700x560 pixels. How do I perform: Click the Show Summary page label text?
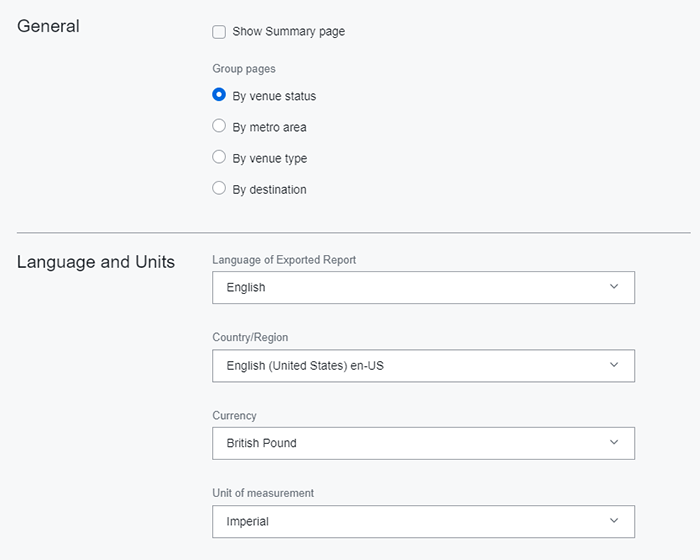(x=288, y=32)
